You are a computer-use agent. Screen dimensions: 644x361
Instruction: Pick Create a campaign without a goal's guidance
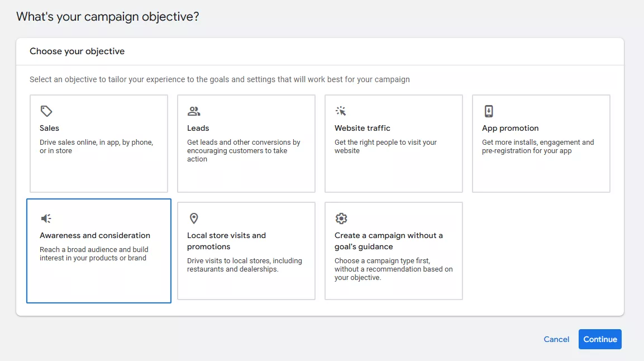pyautogui.click(x=388, y=241)
